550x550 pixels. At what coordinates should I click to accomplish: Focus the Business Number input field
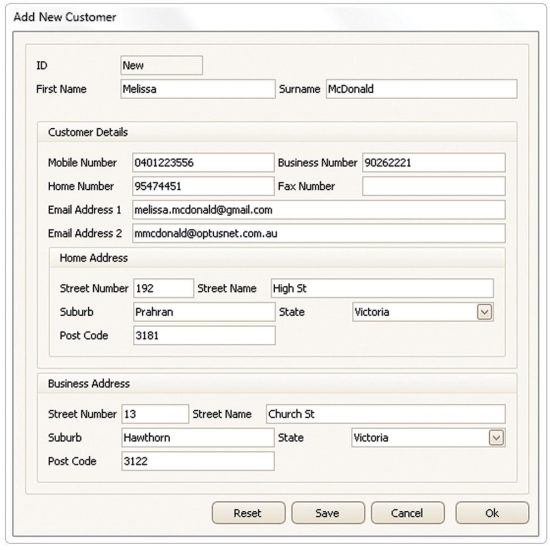pos(434,162)
